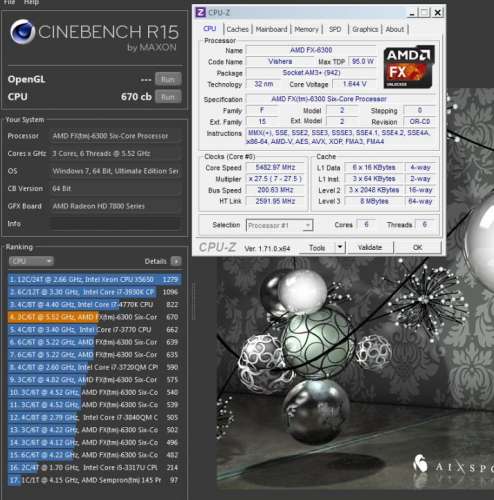Open the Graphics tab
Viewport: 494px width, 500px height.
pos(365,29)
